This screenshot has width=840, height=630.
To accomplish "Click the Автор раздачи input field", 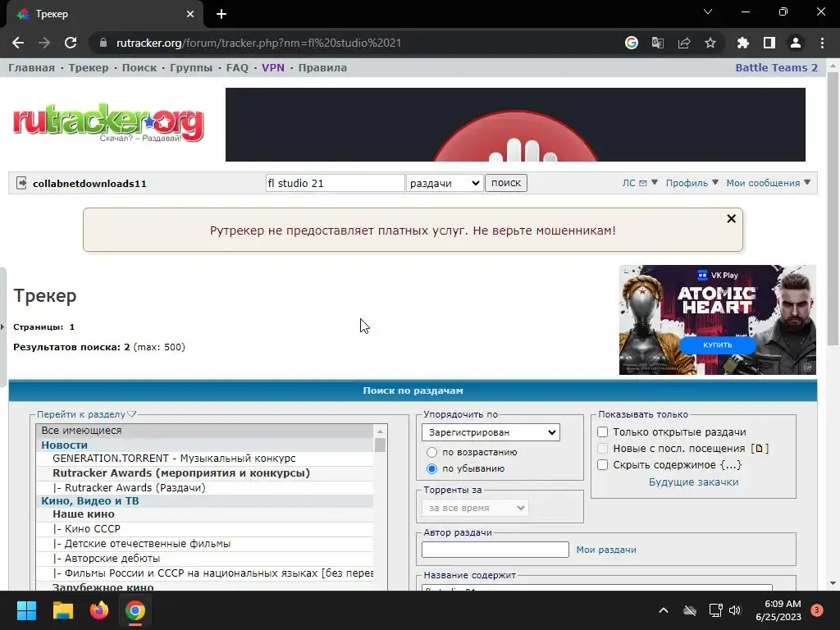I will pyautogui.click(x=495, y=550).
